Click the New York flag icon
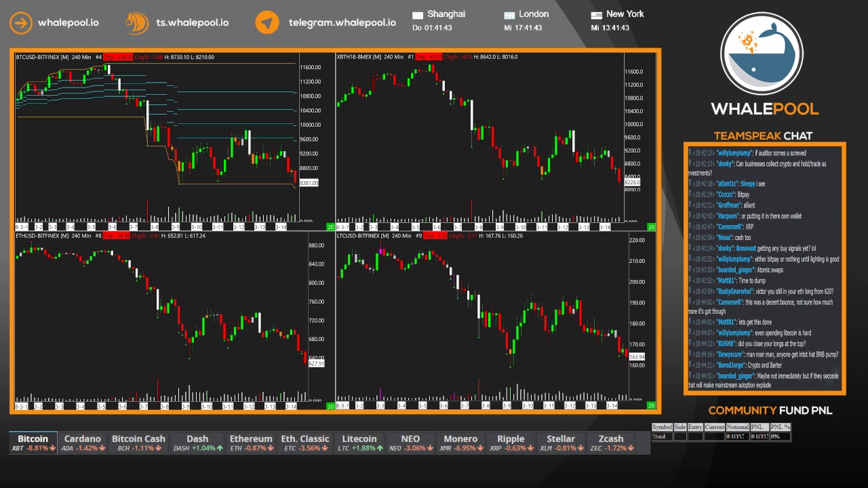The width and height of the screenshot is (868, 488). click(x=597, y=15)
